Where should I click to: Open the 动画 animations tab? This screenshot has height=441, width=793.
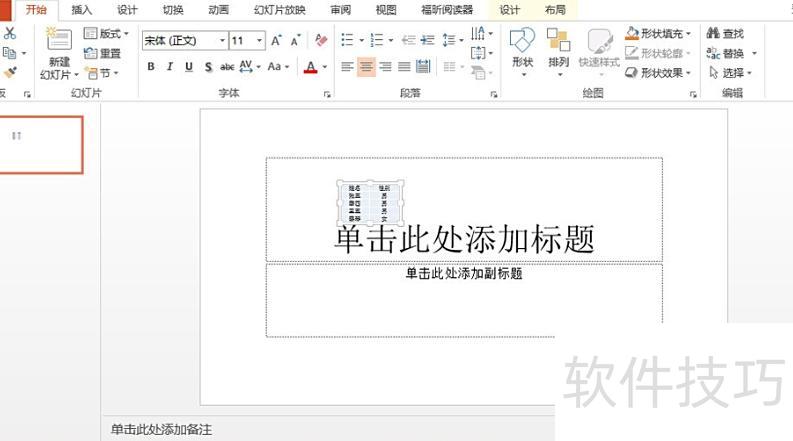click(218, 10)
